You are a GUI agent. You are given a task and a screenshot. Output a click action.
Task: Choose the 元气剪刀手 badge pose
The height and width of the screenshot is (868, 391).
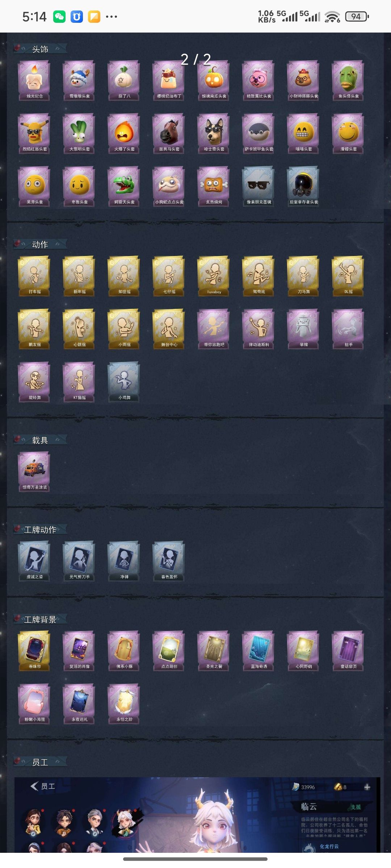[79, 561]
